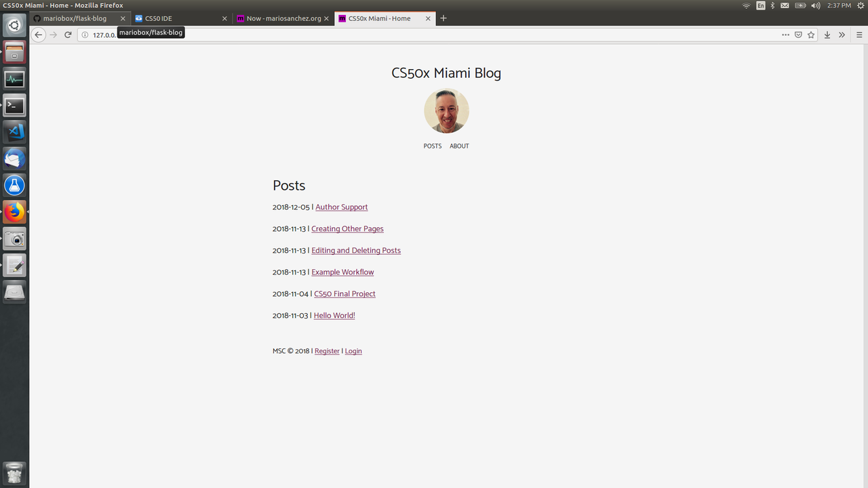Screen dimensions: 868x488
Task: Open Visual Studio Code from the dock
Action: 14,131
